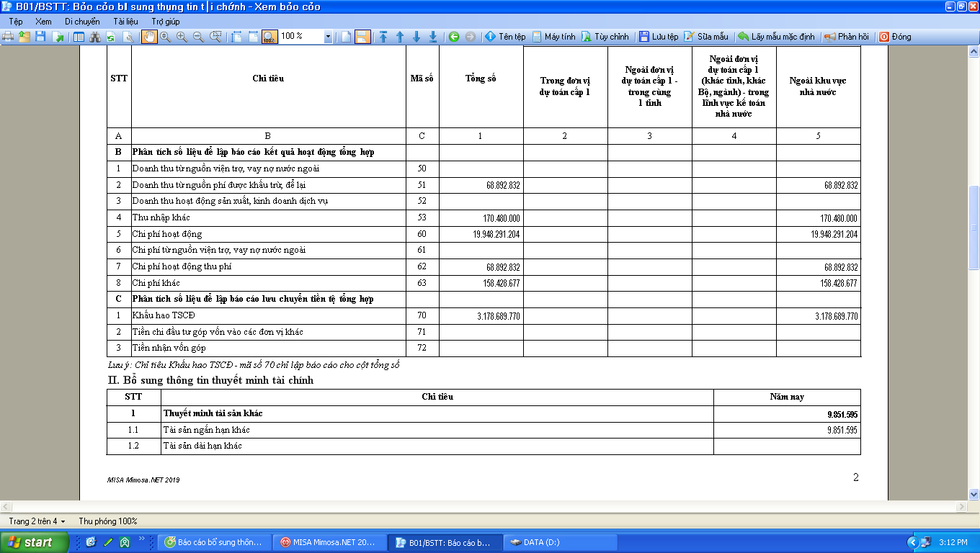The image size is (980, 553).
Task: Toggle the 100% actual size zoom button
Action: pos(269,37)
